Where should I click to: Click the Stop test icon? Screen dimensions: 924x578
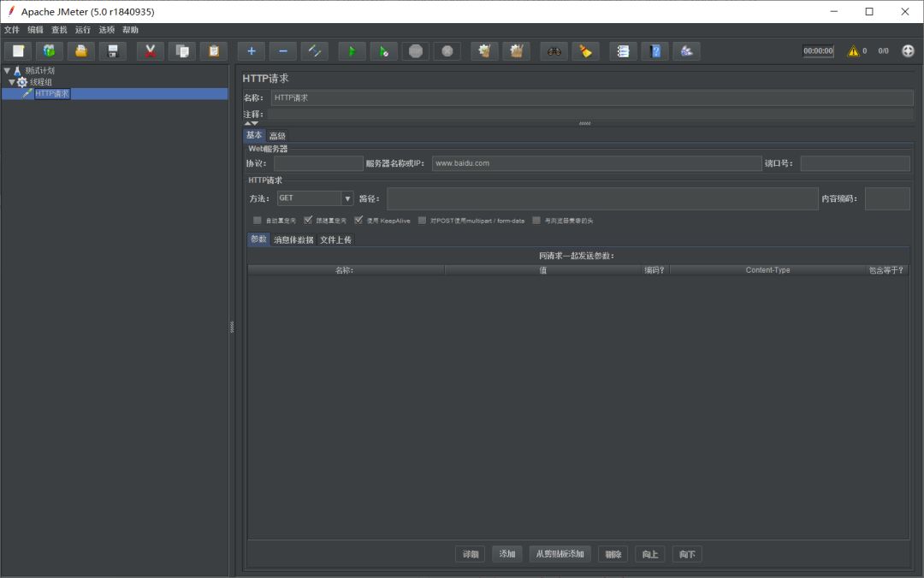pos(416,51)
